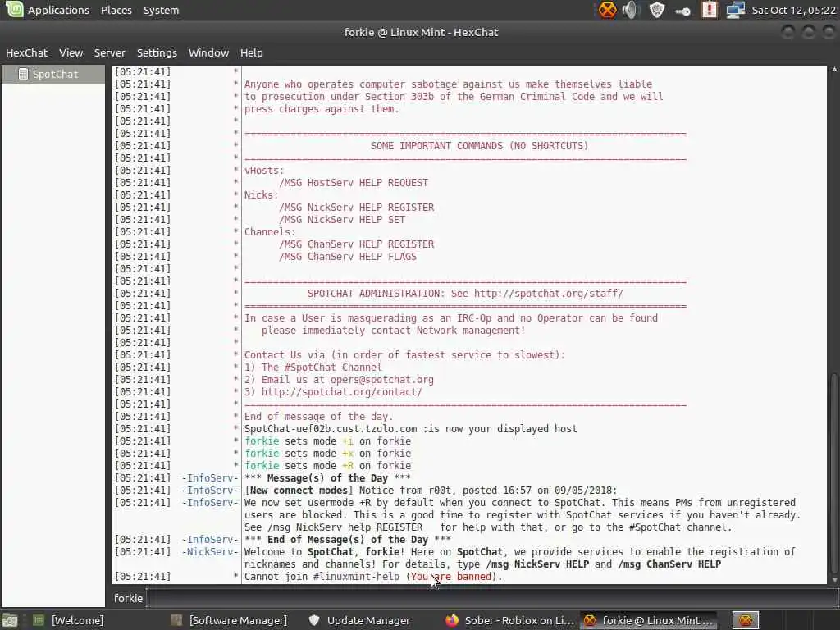Image resolution: width=840 pixels, height=630 pixels.
Task: Open the Server menu
Action: point(109,52)
